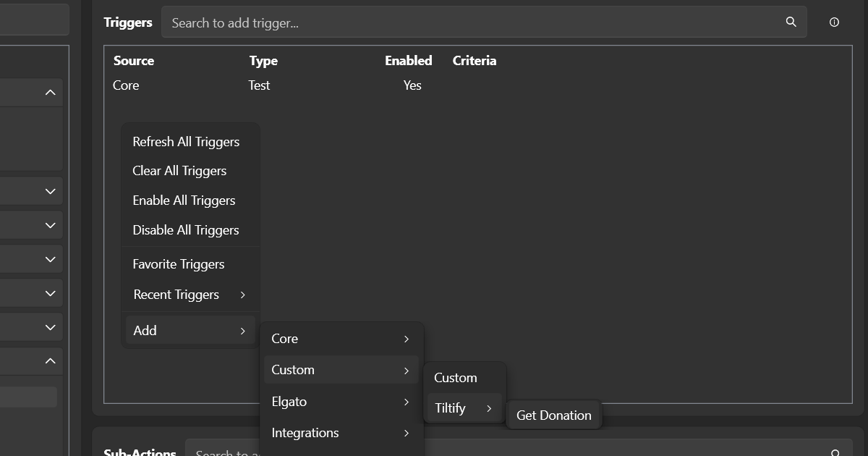Collapse the topmost expanded sidebar section
Image resolution: width=868 pixels, height=456 pixels.
pyautogui.click(x=50, y=92)
